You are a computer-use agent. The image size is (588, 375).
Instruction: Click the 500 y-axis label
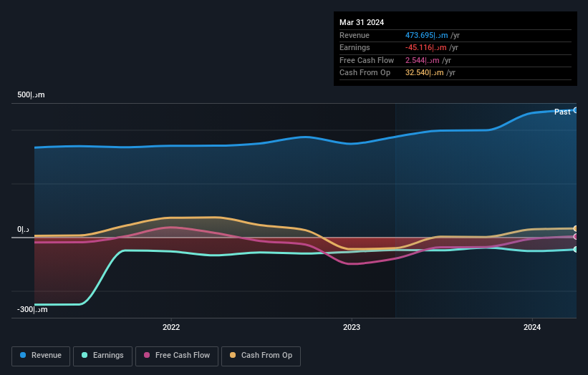(x=31, y=94)
